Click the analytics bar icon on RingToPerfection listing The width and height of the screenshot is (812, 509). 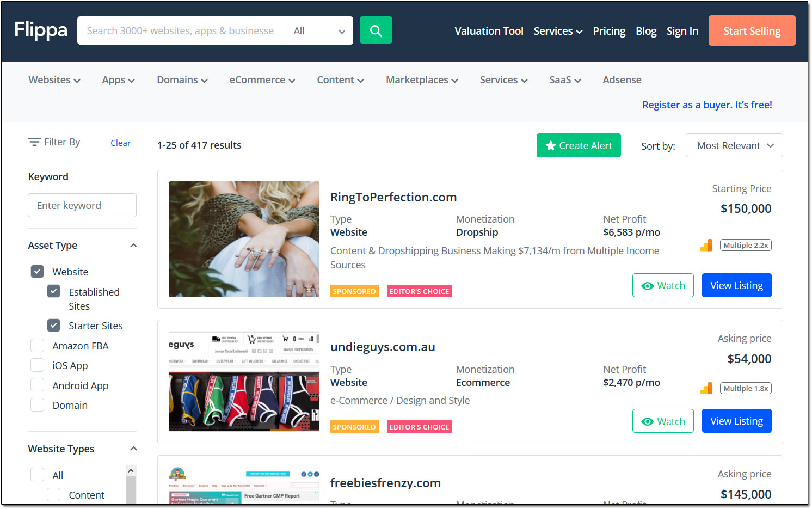point(706,246)
